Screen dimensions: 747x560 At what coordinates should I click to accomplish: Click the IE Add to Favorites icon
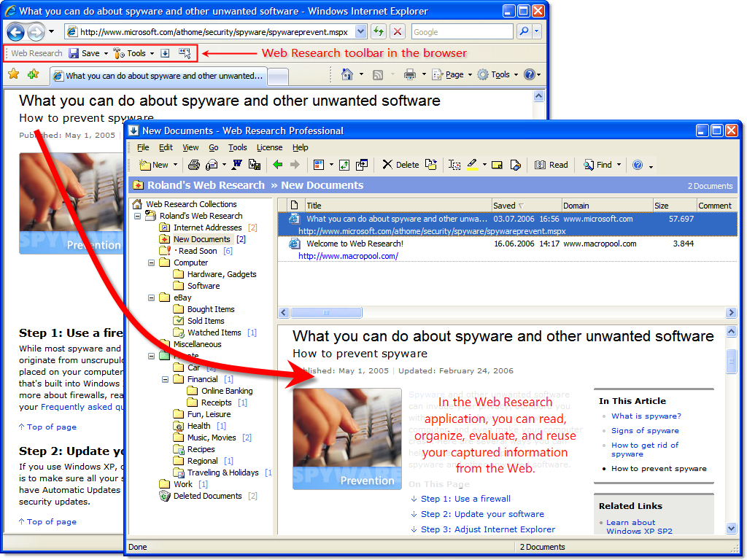tap(33, 74)
